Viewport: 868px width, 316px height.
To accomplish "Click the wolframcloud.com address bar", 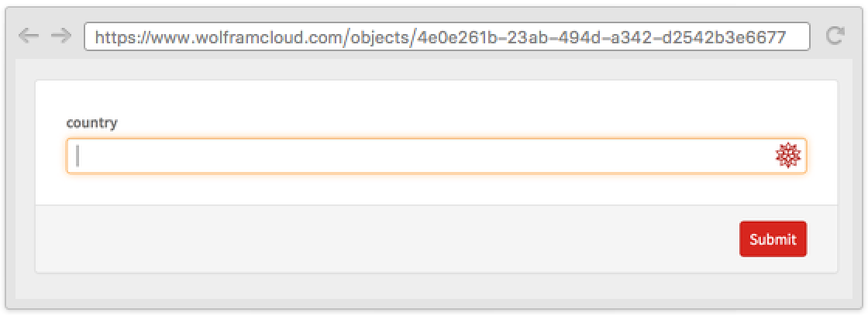I will (x=446, y=36).
